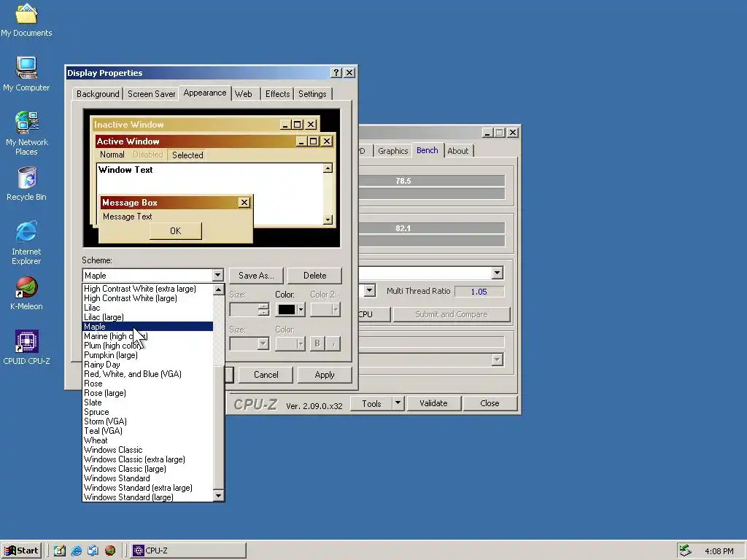Choose Red, White, and Blue (VGA)
The image size is (747, 560).
tap(147, 374)
